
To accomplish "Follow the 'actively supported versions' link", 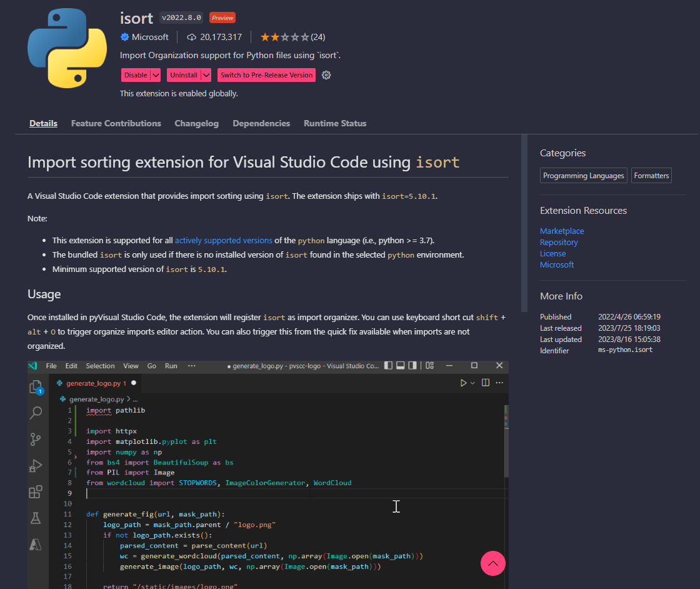I will [223, 240].
